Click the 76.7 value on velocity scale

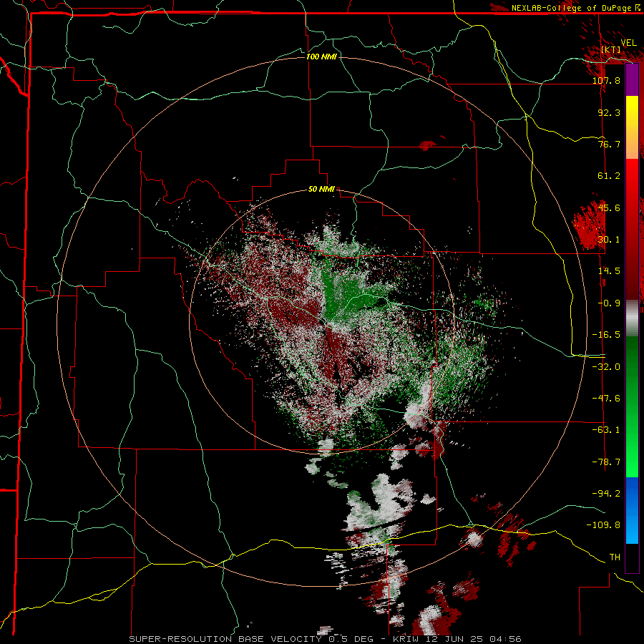(609, 144)
